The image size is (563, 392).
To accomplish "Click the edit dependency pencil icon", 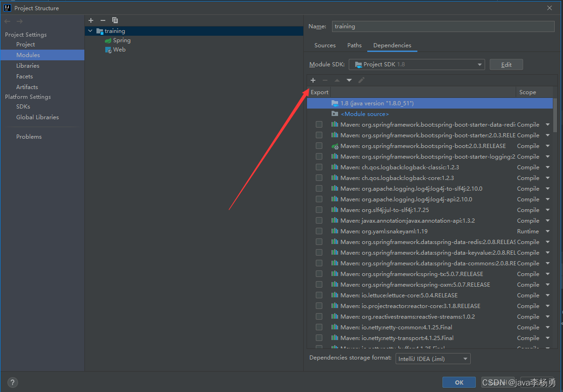I will tap(361, 80).
